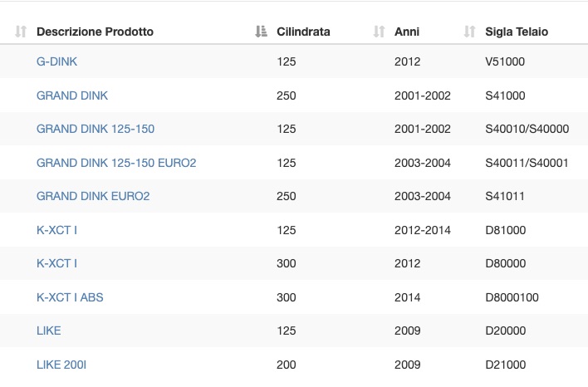This screenshot has width=588, height=387.
Task: Open the G-DINK product link
Action: [56, 61]
